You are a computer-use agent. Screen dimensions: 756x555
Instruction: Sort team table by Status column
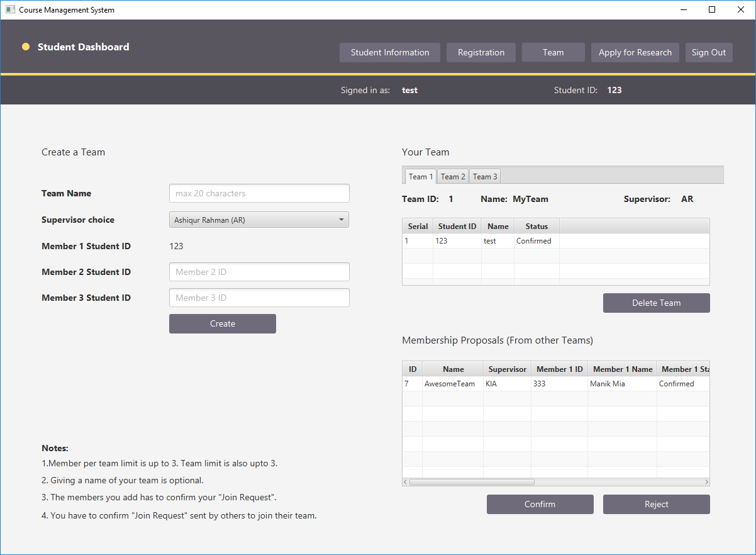point(536,226)
